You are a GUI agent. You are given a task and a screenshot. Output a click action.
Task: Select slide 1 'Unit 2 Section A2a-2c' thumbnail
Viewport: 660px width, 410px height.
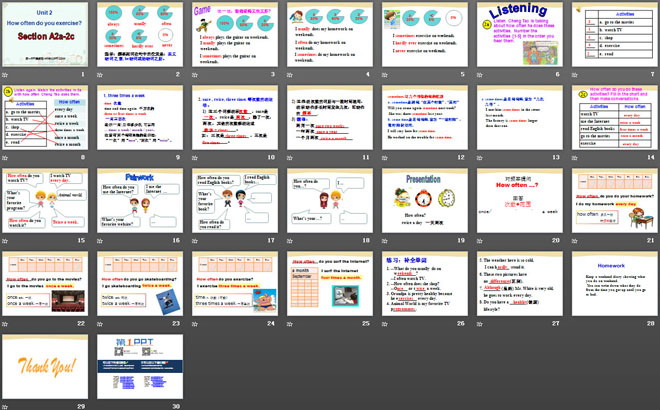pos(45,34)
